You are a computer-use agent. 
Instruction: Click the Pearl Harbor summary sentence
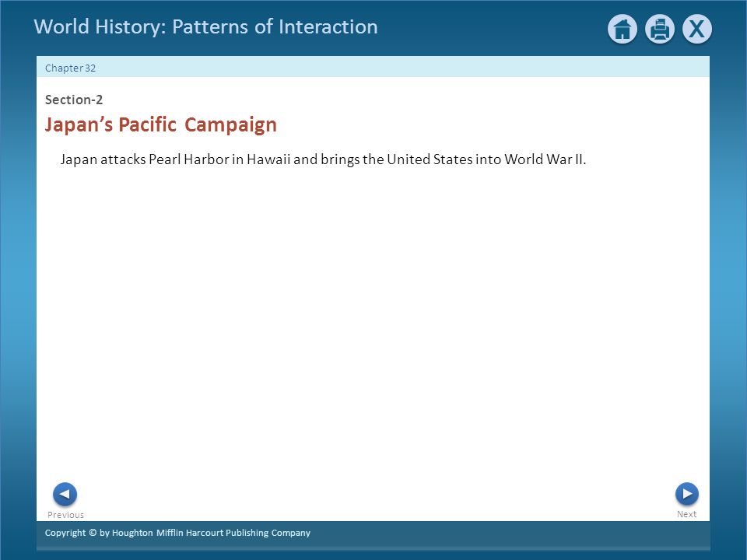pyautogui.click(x=323, y=159)
